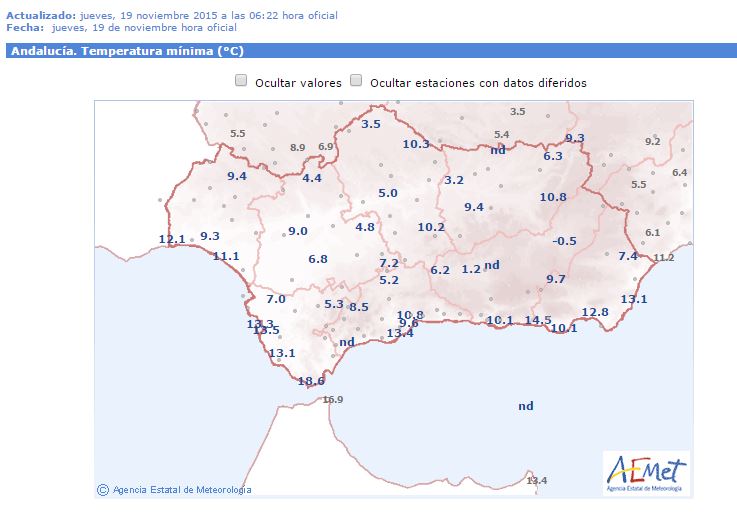Select the 7.4 station reading
The width and height of the screenshot is (737, 517).
tap(628, 256)
